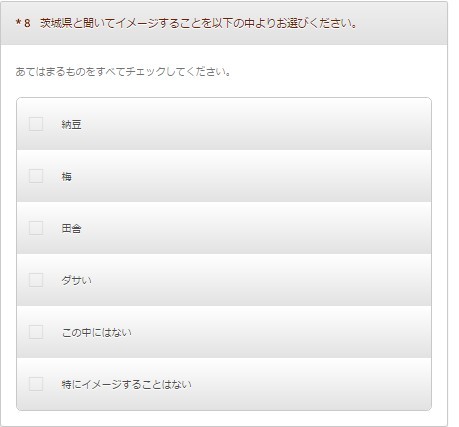This screenshot has height=427, width=459.
Task: Check the 納豆 checkbox
Action: [36, 124]
